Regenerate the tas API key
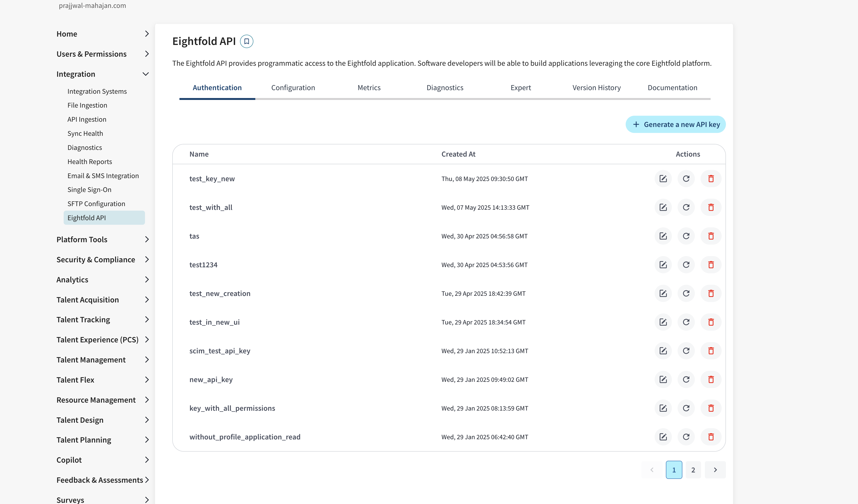Viewport: 858px width, 504px height. tap(686, 236)
